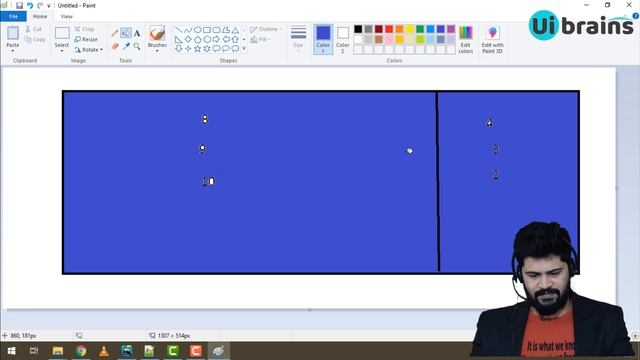640x360 pixels.
Task: Open File Explorer from taskbar
Action: coord(58,351)
